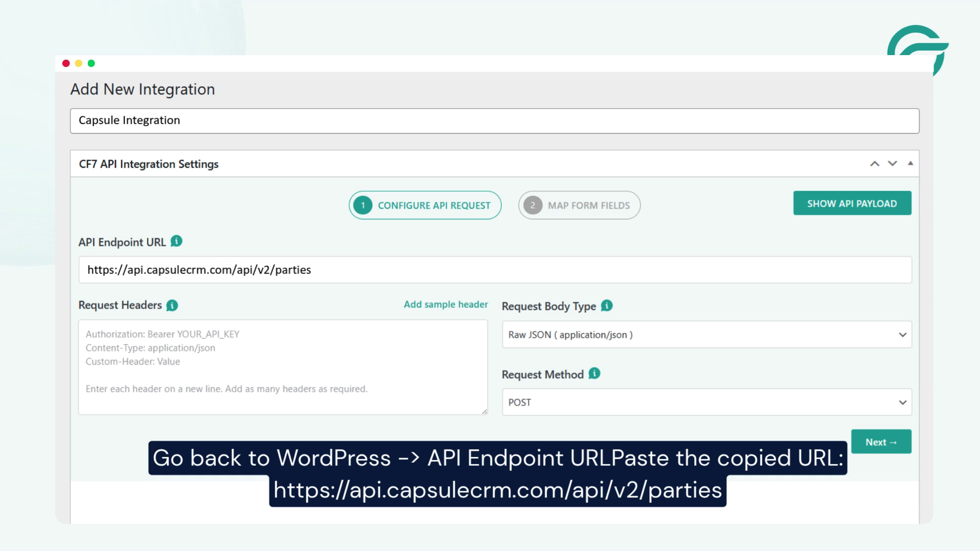Click the Request Body Type info icon
Viewport: 980px width, 551px height.
click(607, 306)
